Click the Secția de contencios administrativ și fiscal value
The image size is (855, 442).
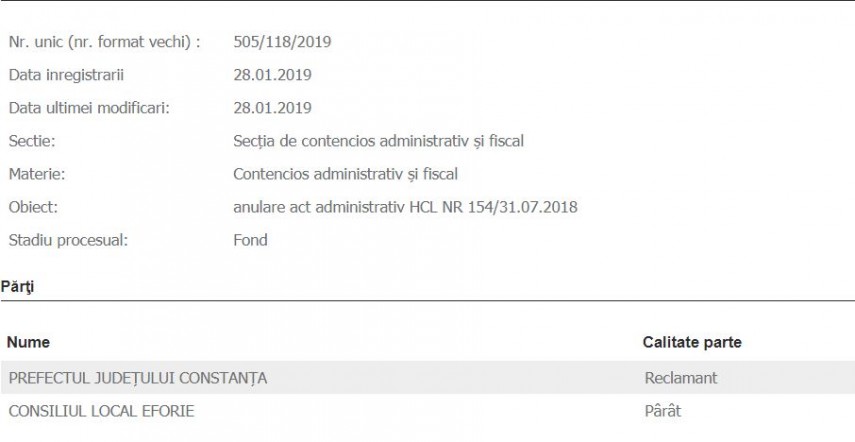point(378,141)
